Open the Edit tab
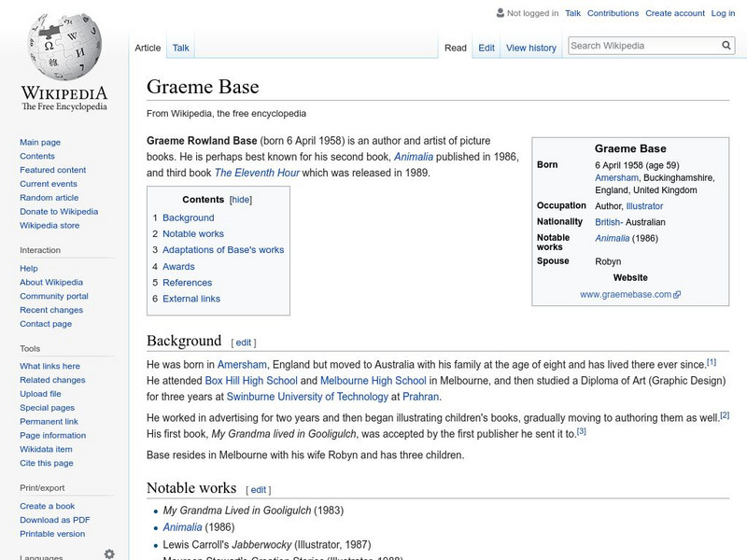This screenshot has width=747, height=560. point(486,48)
